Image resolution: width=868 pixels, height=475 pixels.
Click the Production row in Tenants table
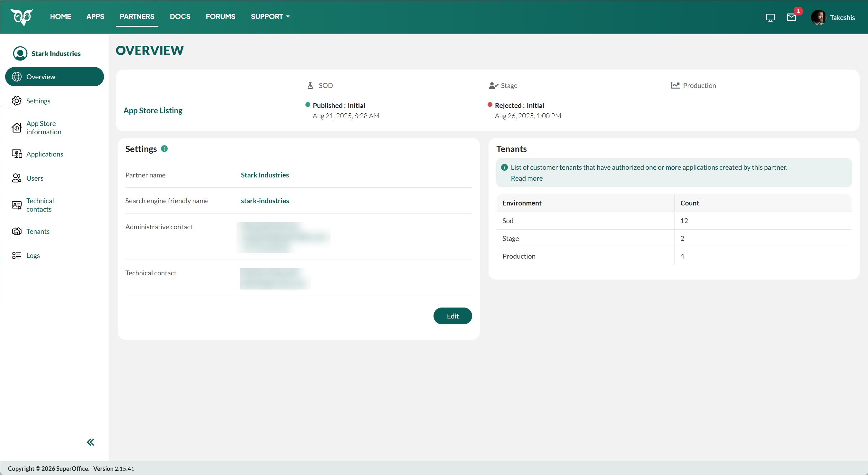pyautogui.click(x=674, y=256)
